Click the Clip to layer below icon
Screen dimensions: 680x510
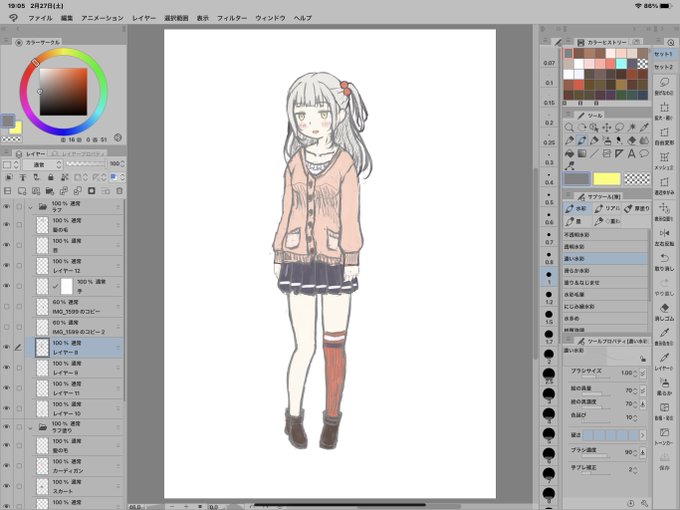click(9, 177)
